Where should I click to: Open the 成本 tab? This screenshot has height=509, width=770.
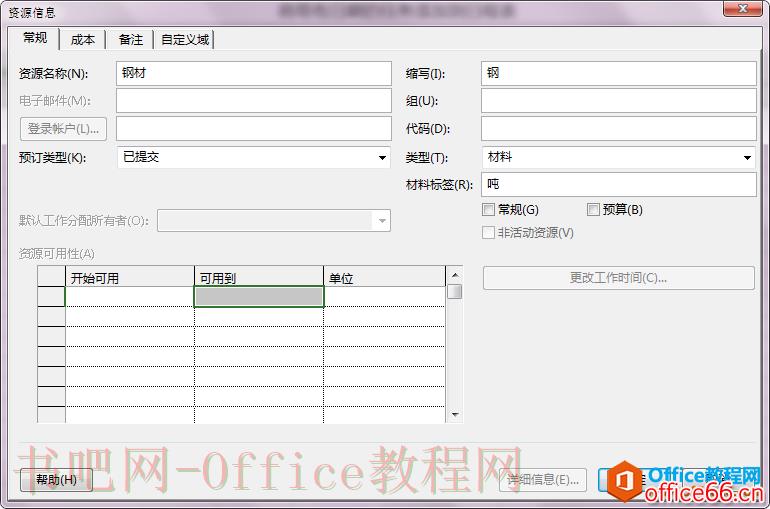coord(82,40)
